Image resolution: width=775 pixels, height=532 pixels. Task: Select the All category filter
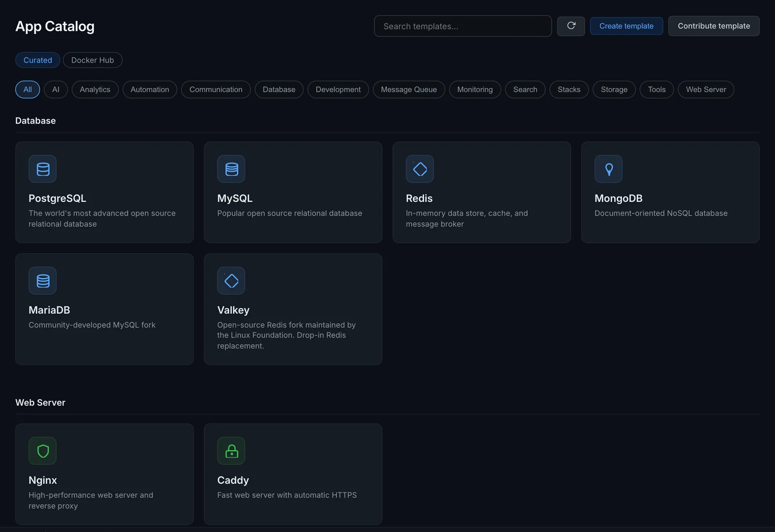coord(28,90)
